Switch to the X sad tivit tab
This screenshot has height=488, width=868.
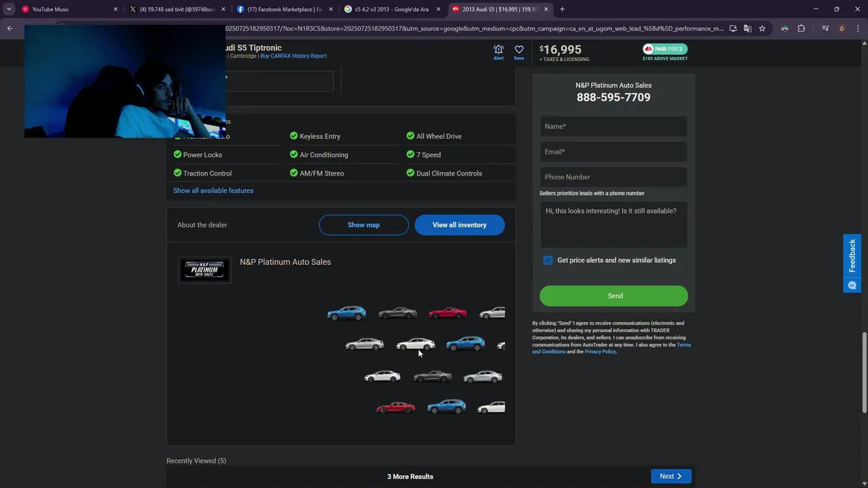(x=176, y=9)
